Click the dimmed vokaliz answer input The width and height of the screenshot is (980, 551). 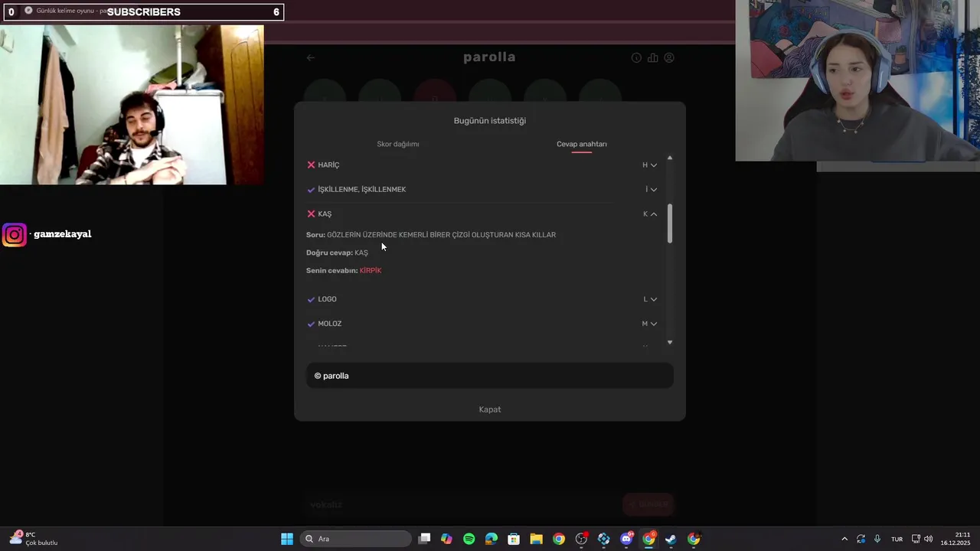click(x=459, y=505)
